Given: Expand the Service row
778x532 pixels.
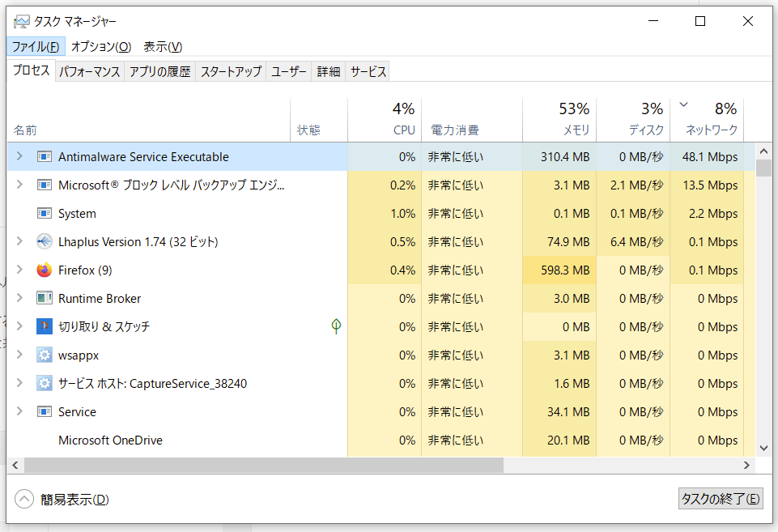Looking at the screenshot, I should click(x=19, y=411).
